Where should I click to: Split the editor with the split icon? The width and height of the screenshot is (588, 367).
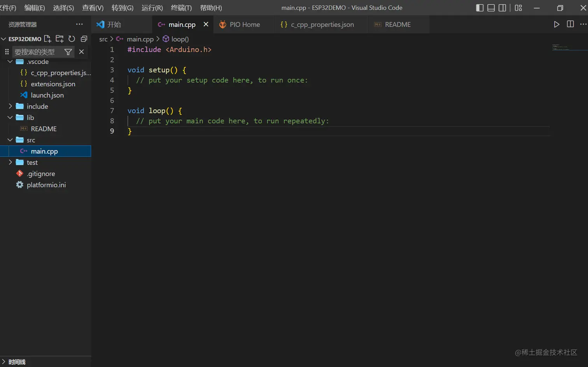tap(570, 24)
